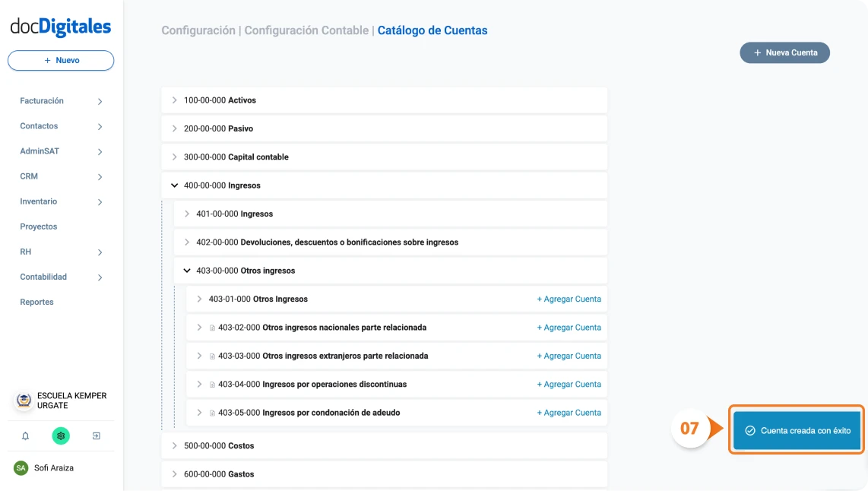This screenshot has height=491, width=868.
Task: Click the ESCUELA KEMPER URGATE account avatar
Action: click(x=22, y=401)
